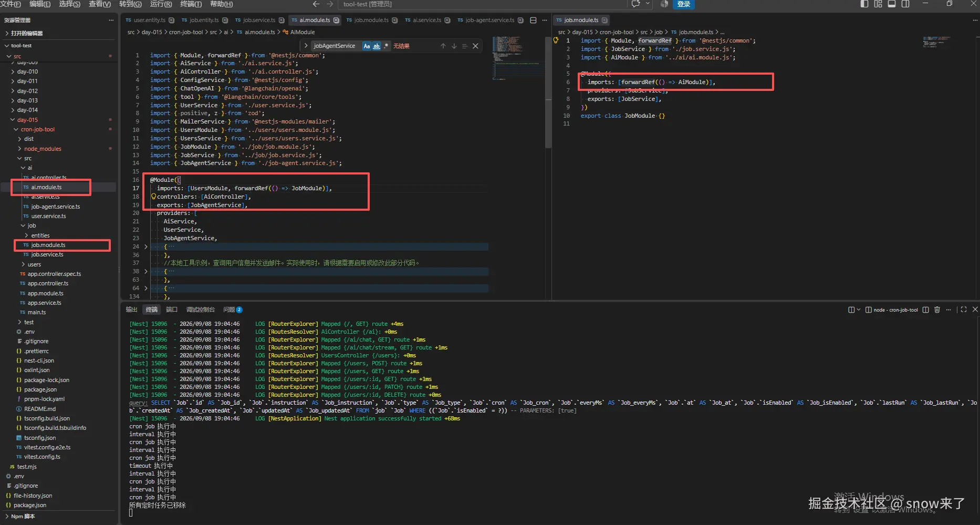Expand the replace toggle chevron in find widget
980x525 pixels.
click(306, 46)
